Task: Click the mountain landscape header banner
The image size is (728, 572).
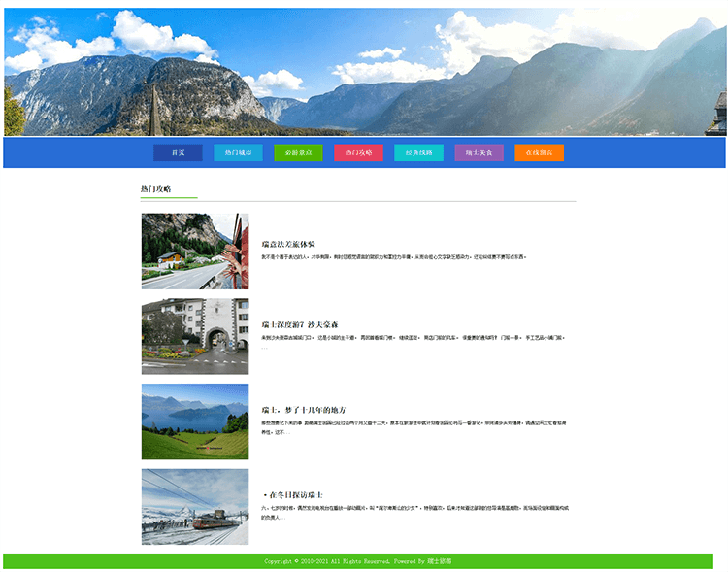Action: (x=364, y=72)
